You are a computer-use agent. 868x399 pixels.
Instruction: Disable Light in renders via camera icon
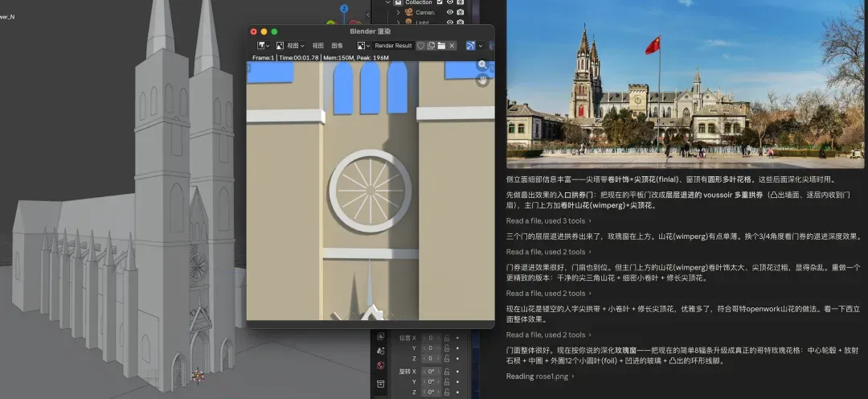tap(460, 23)
